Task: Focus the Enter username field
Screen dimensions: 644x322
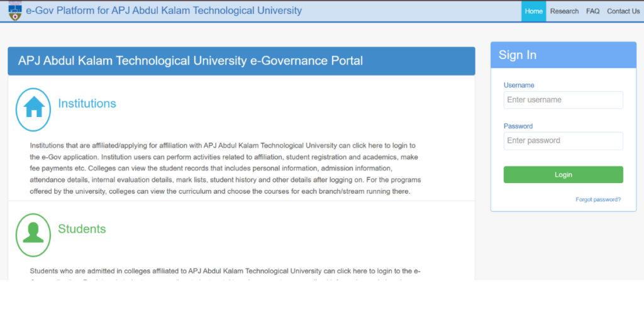Action: point(563,100)
